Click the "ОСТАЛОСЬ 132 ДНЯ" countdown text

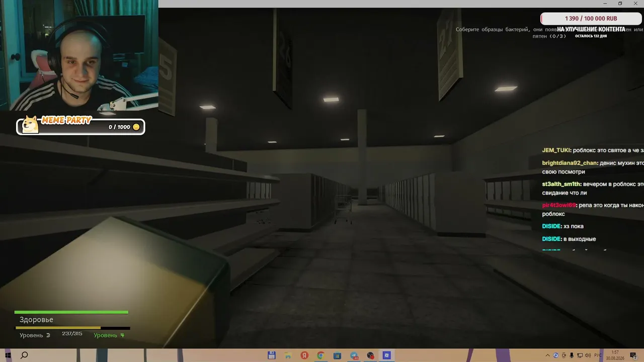pyautogui.click(x=591, y=36)
